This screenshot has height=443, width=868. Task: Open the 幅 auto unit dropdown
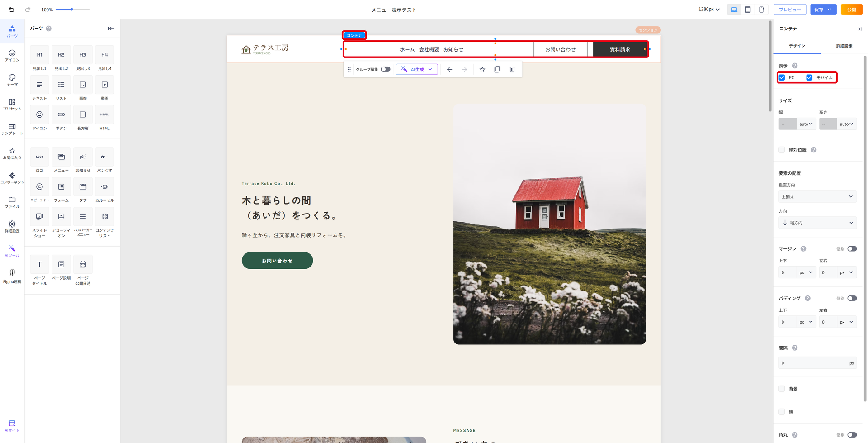tap(806, 124)
